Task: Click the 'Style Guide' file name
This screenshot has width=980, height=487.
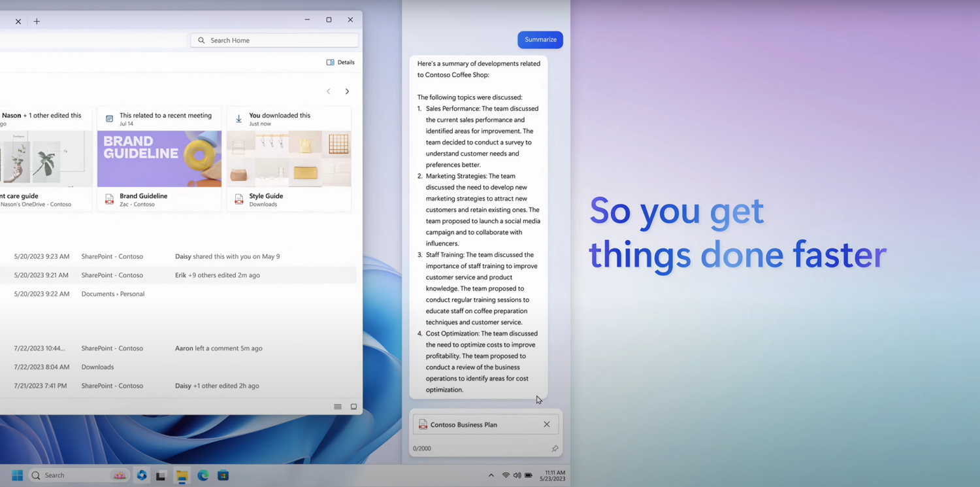Action: tap(266, 196)
